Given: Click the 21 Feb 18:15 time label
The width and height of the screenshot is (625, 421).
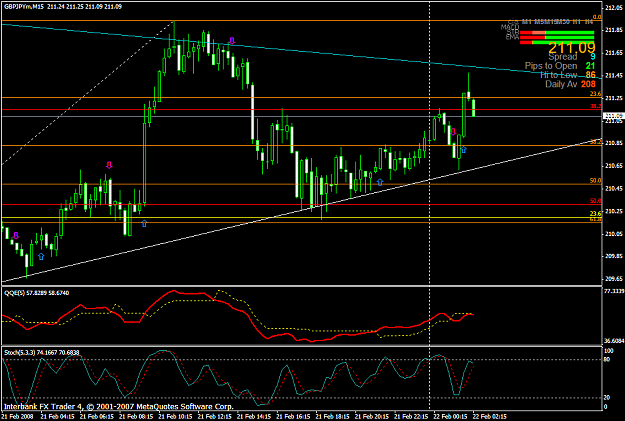Looking at the screenshot, I should 333,417.
